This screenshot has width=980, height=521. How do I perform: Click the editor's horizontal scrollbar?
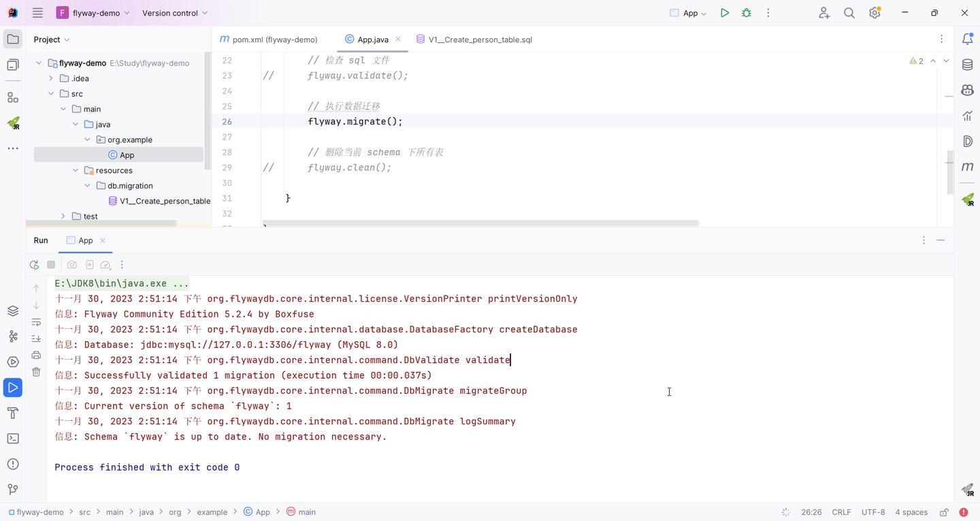click(480, 223)
